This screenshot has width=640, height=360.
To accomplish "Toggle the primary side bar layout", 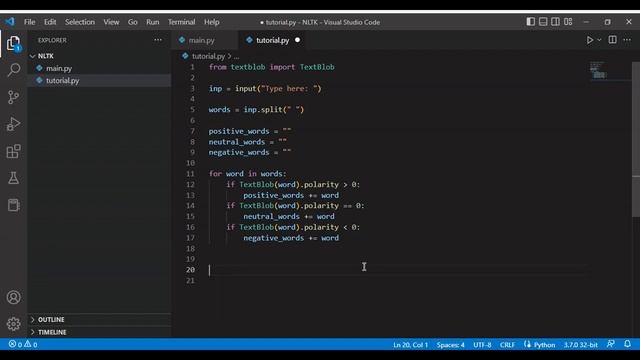I will point(530,22).
